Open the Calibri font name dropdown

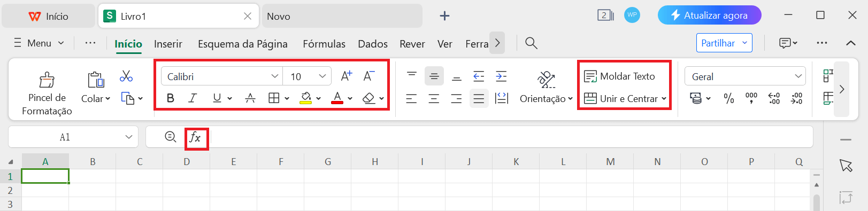click(x=275, y=76)
